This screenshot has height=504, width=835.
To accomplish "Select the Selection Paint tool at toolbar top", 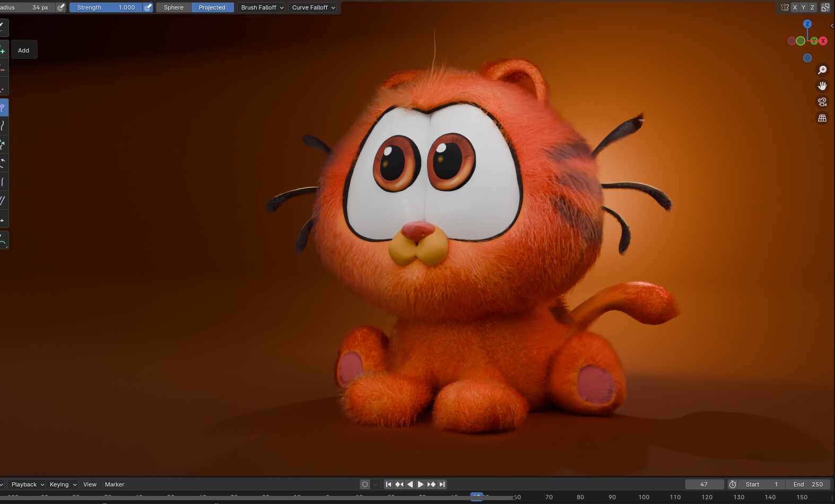I will click(x=3, y=28).
